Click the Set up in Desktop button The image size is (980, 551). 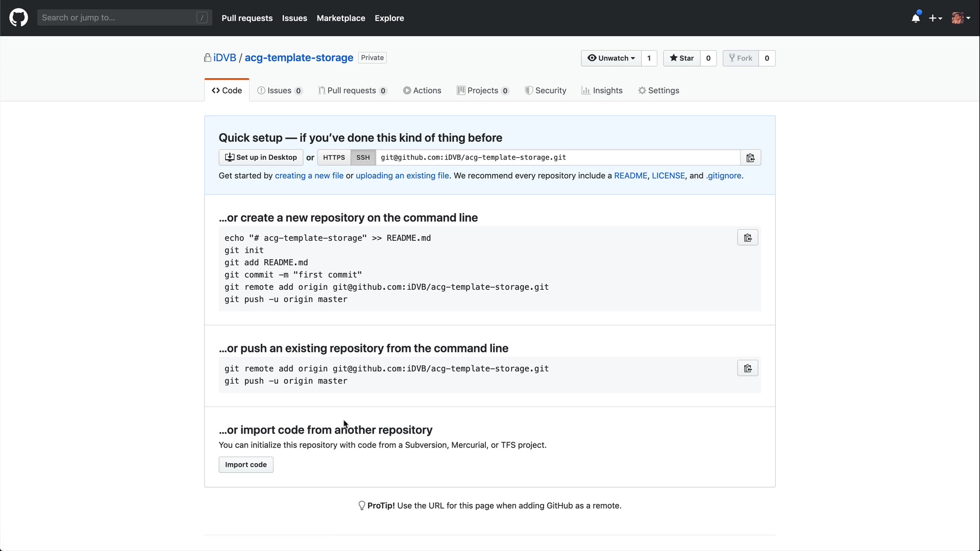pos(261,158)
